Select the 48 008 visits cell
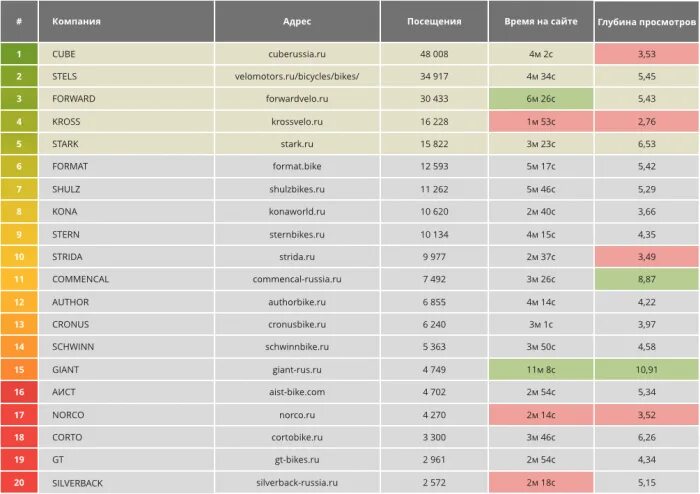Viewport: 700px width, 494px height. point(434,54)
